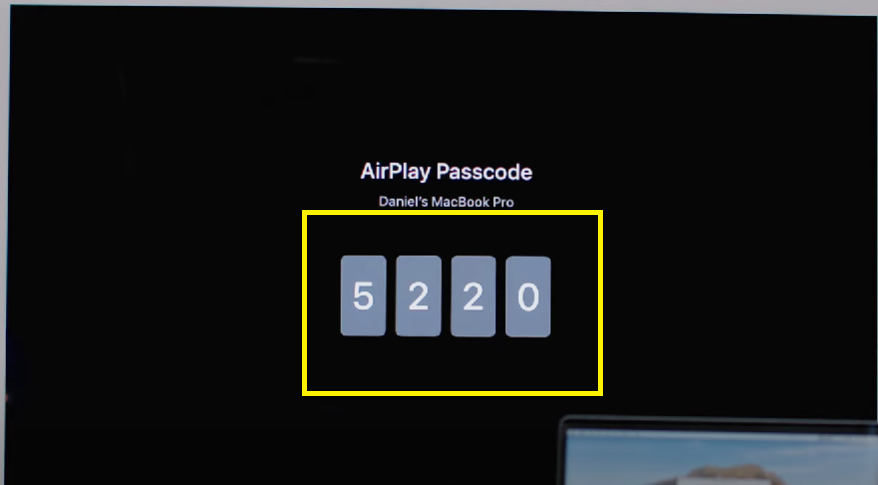Viewport: 878px width, 485px height.
Task: Click the Daniel's MacBook Pro device label
Action: [446, 202]
